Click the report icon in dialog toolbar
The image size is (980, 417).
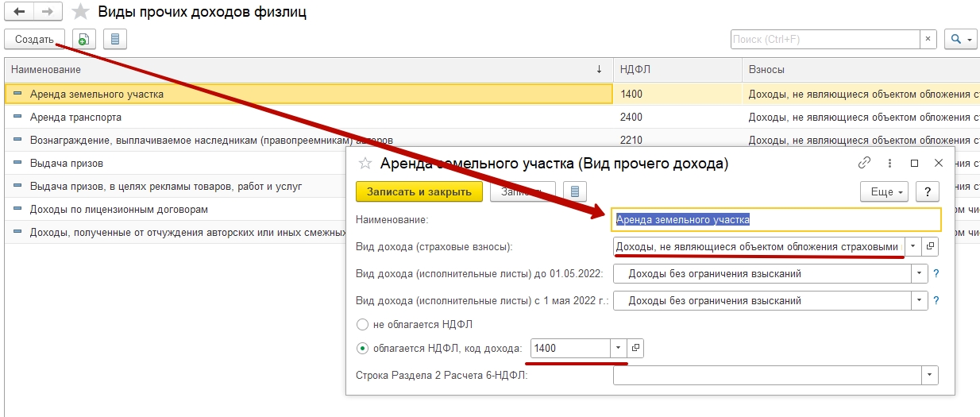coord(575,191)
